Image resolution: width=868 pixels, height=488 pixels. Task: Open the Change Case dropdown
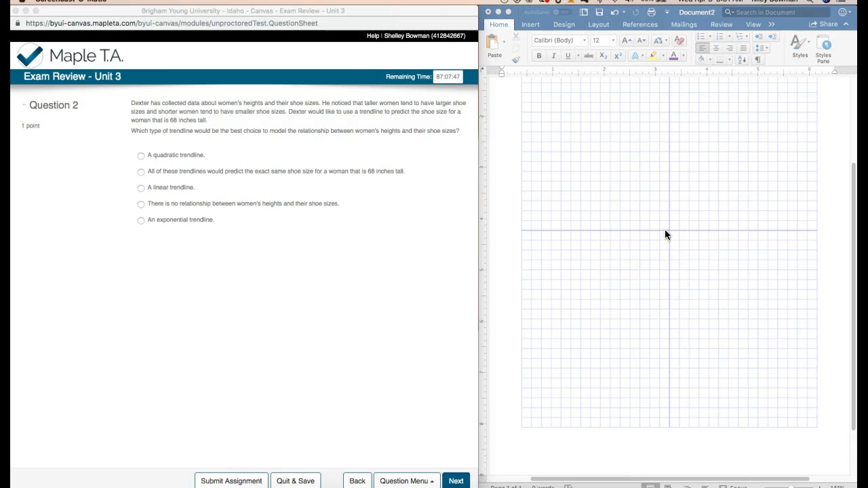click(660, 41)
